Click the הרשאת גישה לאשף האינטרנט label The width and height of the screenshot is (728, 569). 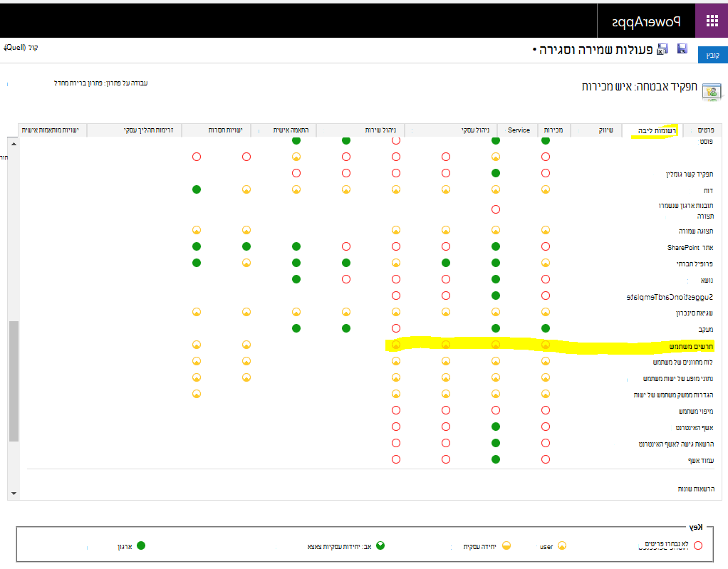676,444
